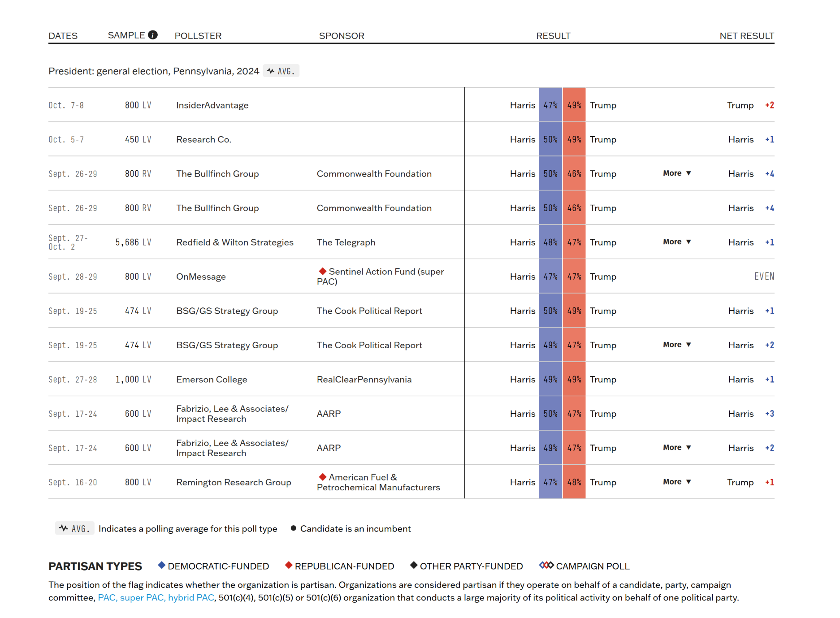
Task: Click the 5,686 LV sample value
Action: click(x=133, y=242)
